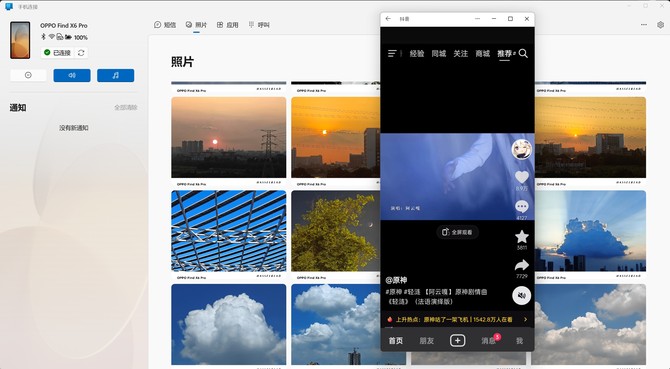
Task: Open the Douyin side menu hamburger icon
Action: tap(392, 53)
